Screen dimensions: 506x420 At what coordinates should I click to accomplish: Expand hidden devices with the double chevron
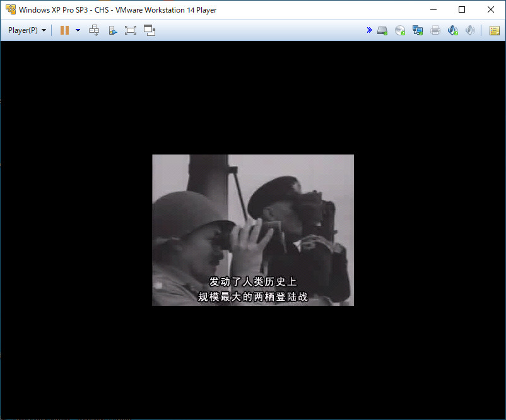[370, 30]
